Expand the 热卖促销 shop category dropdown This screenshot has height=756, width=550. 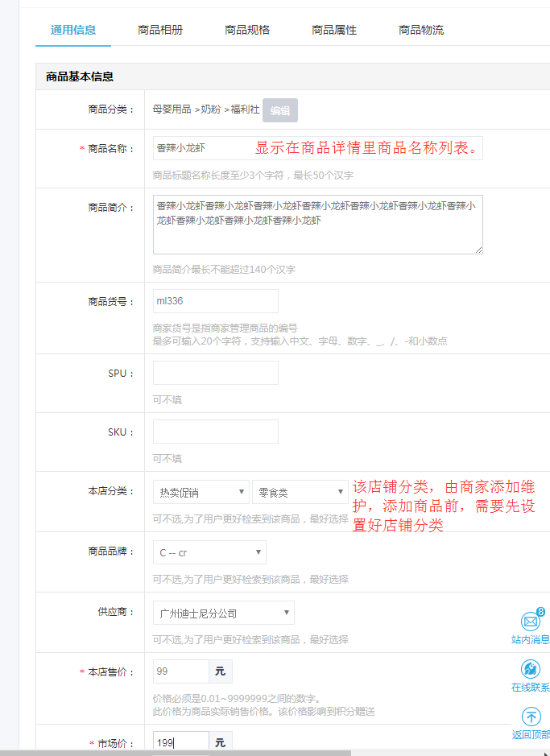[201, 492]
